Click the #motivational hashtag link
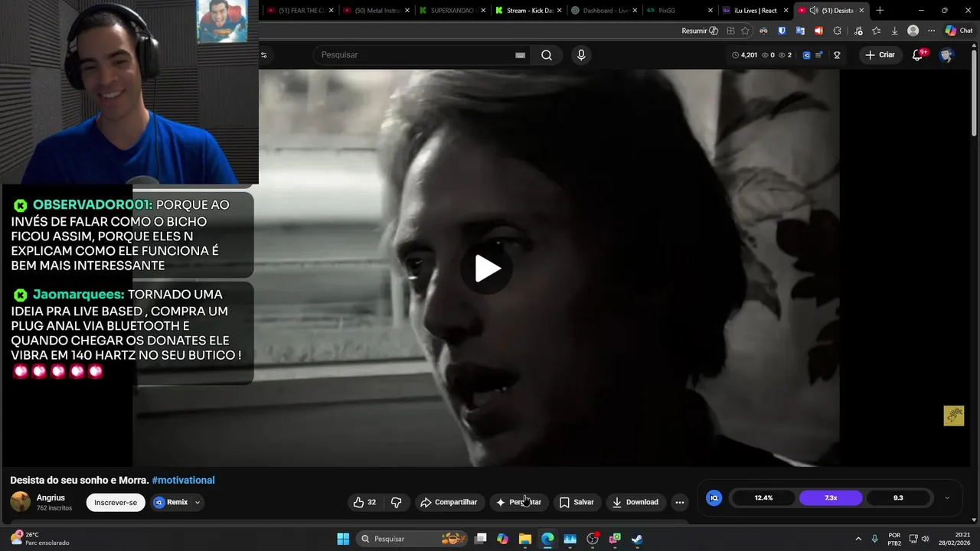Image resolution: width=980 pixels, height=551 pixels. (183, 480)
